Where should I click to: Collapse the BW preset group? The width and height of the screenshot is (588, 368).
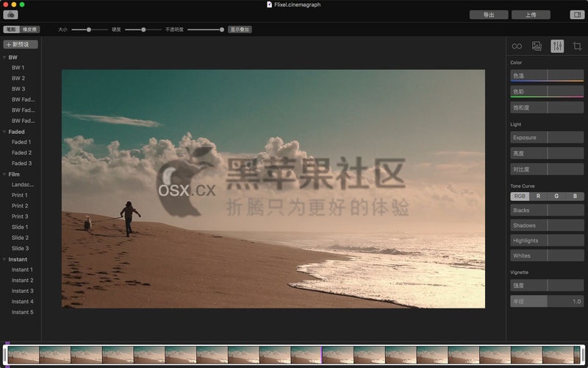pyautogui.click(x=4, y=57)
